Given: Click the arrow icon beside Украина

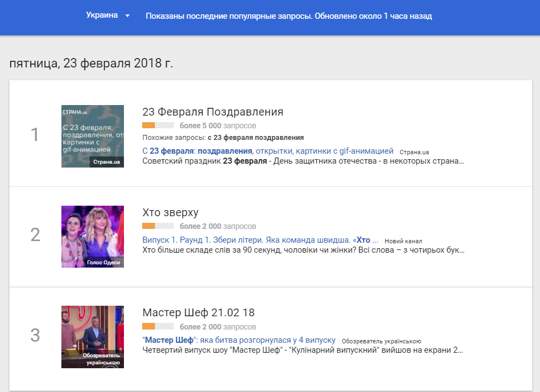Looking at the screenshot, I should tap(127, 16).
